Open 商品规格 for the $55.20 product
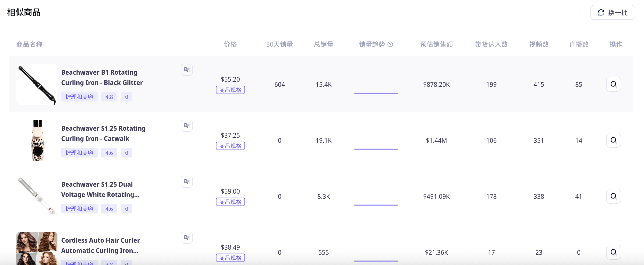 pos(230,90)
